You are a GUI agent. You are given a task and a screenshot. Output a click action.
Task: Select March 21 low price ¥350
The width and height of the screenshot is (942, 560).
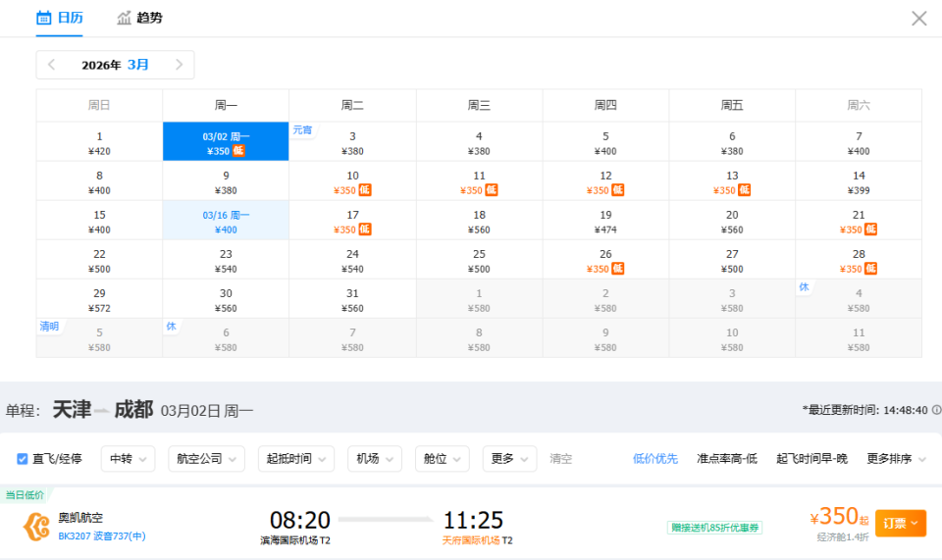pyautogui.click(x=859, y=221)
